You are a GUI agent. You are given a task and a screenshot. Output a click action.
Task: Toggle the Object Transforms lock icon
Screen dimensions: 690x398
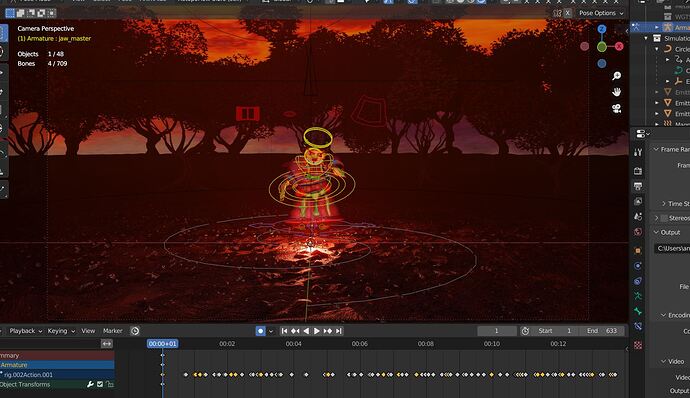click(110, 384)
